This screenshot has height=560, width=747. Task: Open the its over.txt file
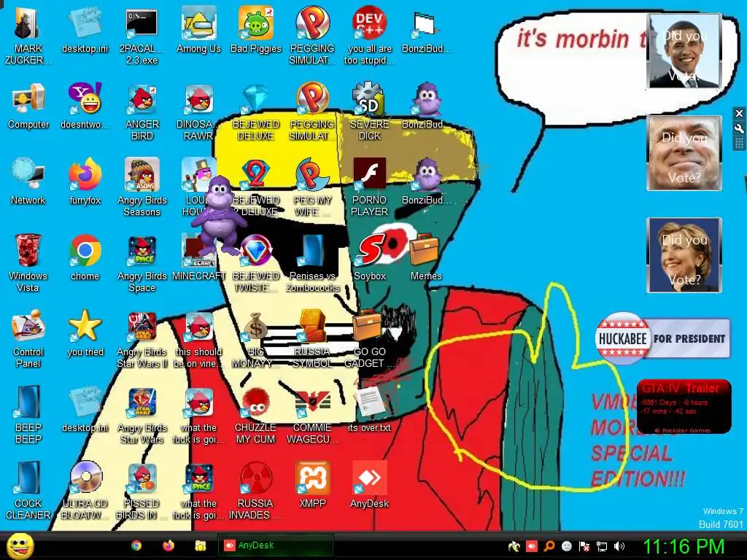tap(370, 408)
